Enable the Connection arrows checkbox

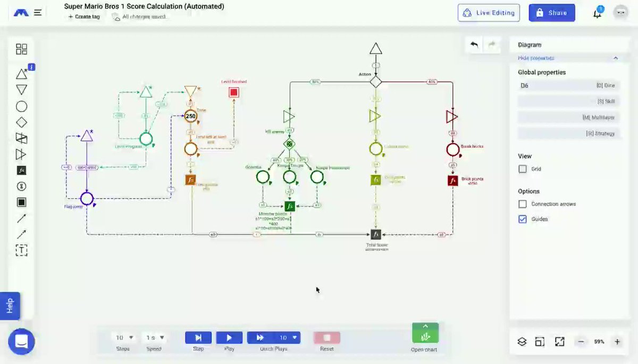(x=522, y=204)
